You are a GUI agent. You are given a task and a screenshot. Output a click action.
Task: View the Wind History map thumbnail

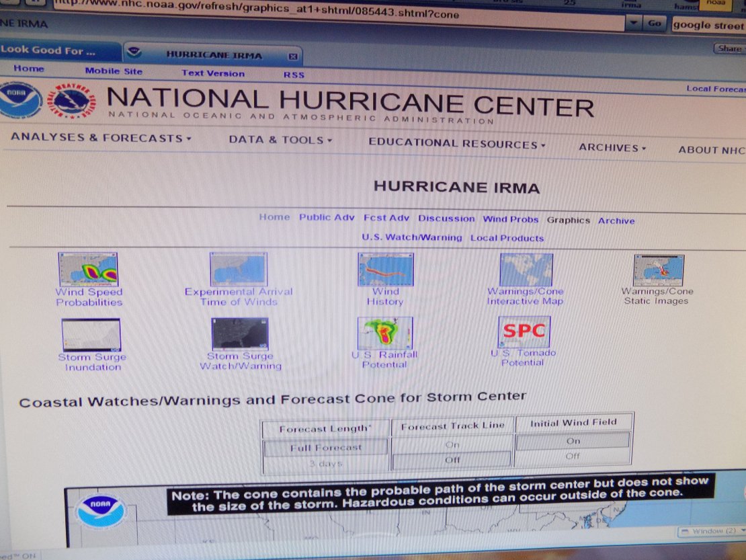(x=386, y=270)
